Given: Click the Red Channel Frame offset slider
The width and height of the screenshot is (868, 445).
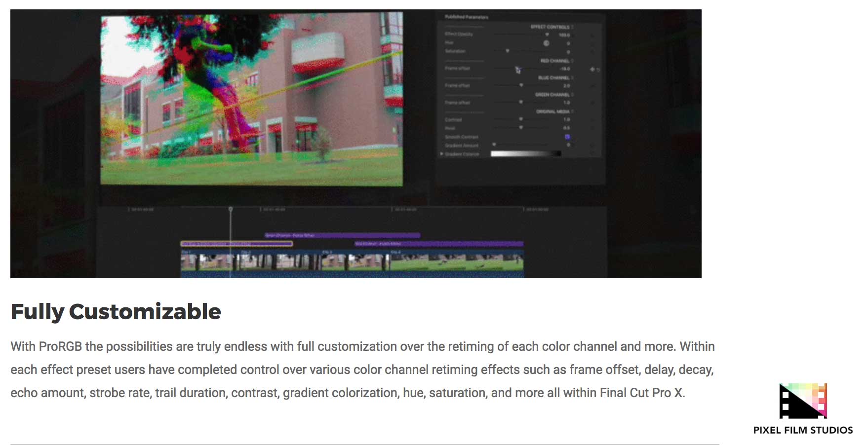Looking at the screenshot, I should click(520, 69).
